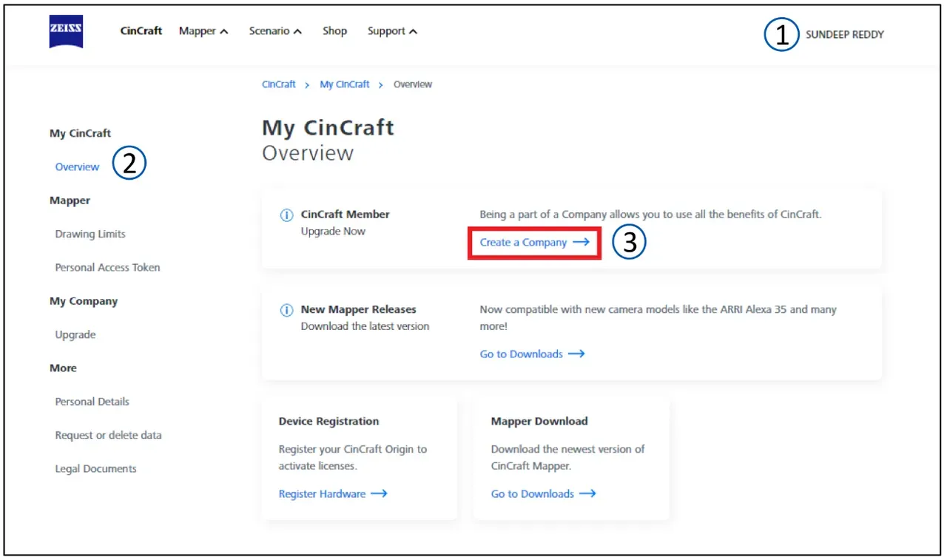The height and width of the screenshot is (560, 947).
Task: Click the Download the latest version text
Action: tap(365, 327)
